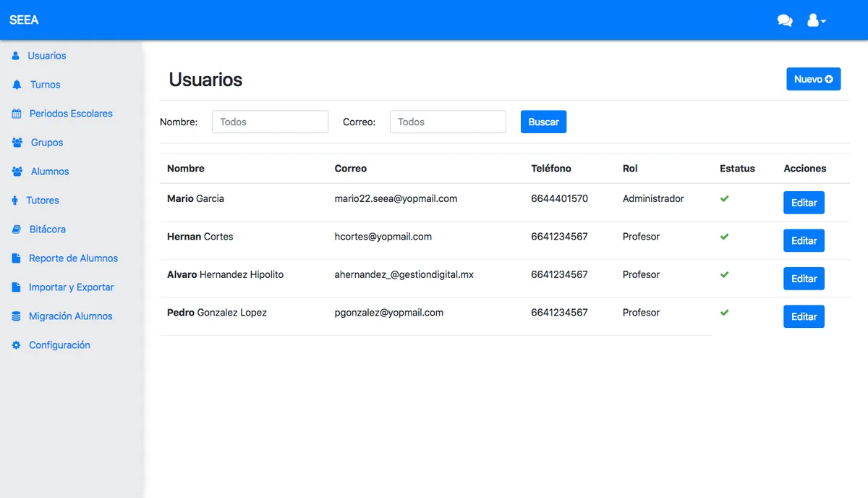Select Importar y Exportar
This screenshot has width=868, height=498.
pyautogui.click(x=72, y=287)
